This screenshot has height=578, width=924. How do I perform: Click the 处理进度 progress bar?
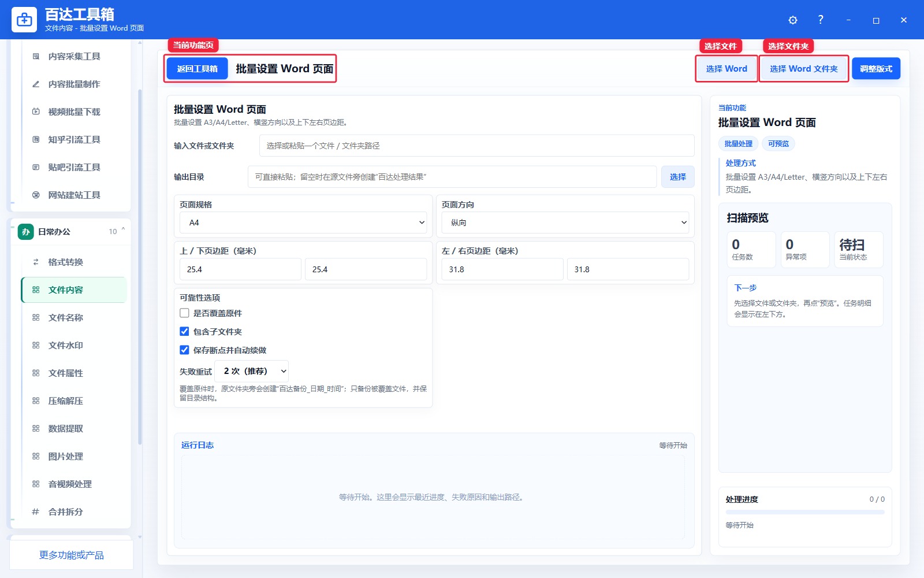coord(805,512)
